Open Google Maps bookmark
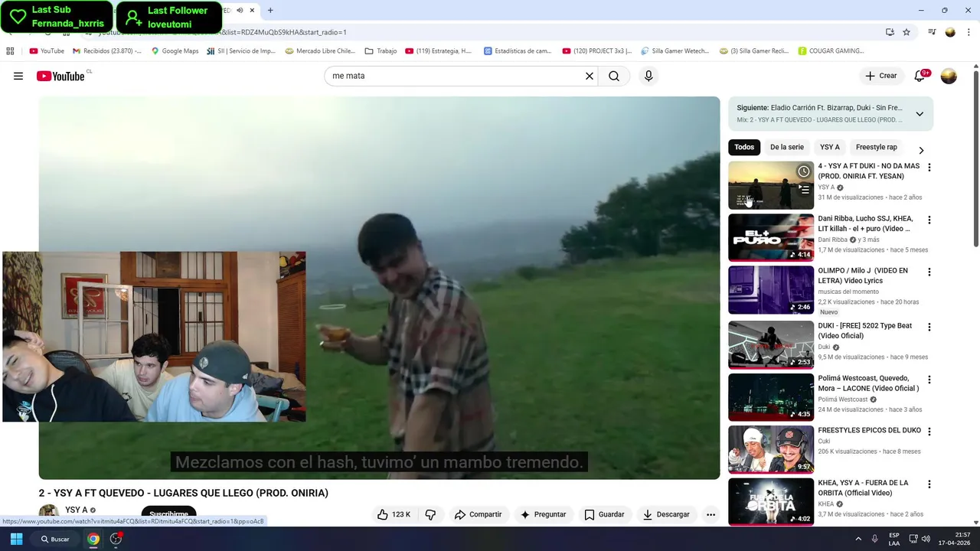 175,51
